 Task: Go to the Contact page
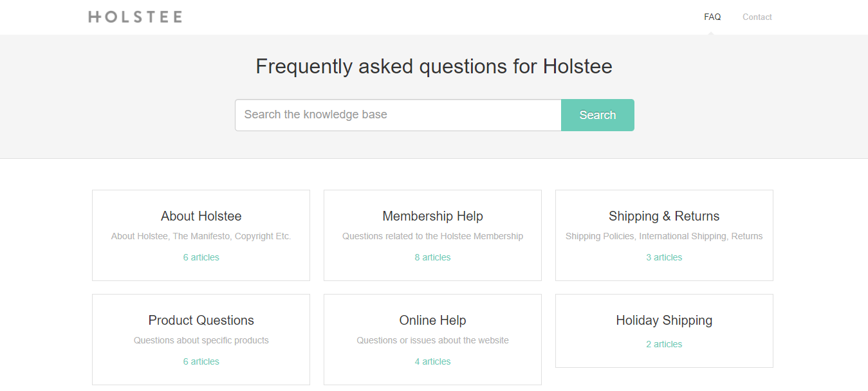757,17
